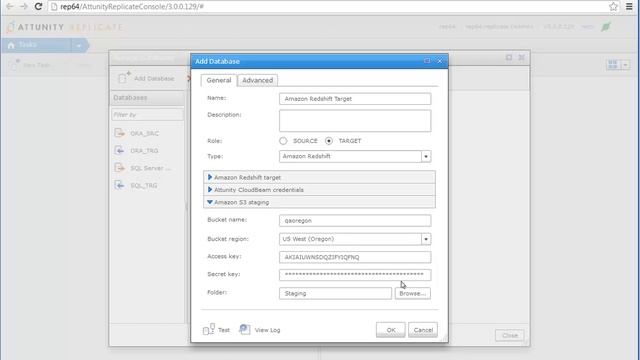640x360 pixels.
Task: Click the Secret key field
Action: (355, 275)
